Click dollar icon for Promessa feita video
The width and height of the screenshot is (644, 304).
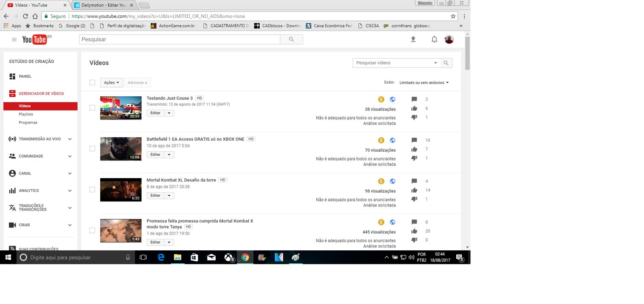381,222
